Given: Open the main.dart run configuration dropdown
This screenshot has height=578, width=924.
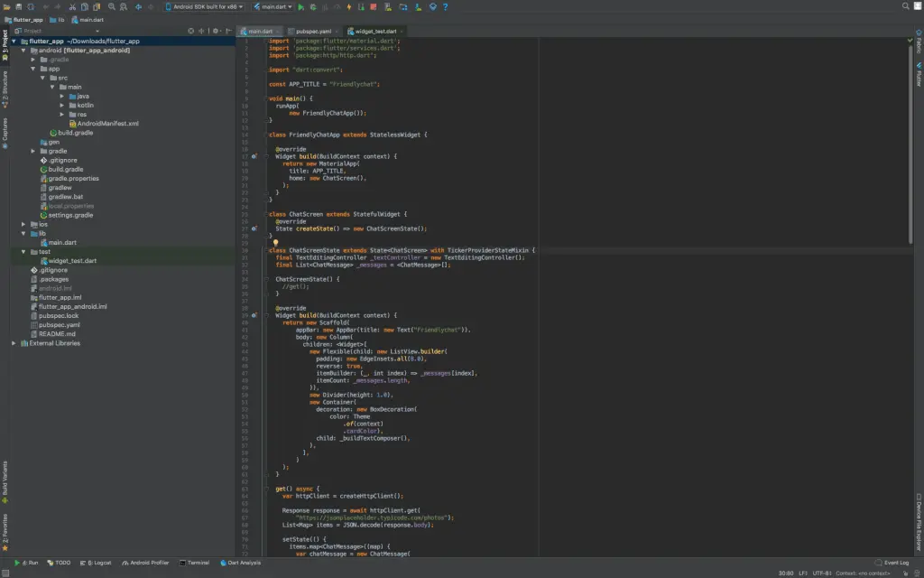Looking at the screenshot, I should tap(271, 6).
